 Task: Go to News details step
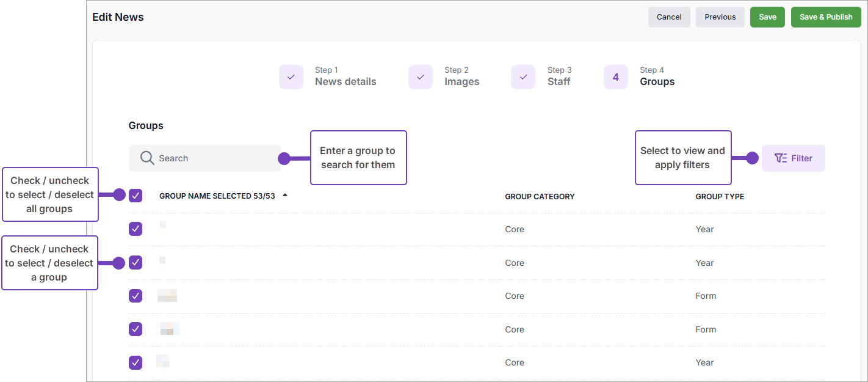[x=345, y=81]
